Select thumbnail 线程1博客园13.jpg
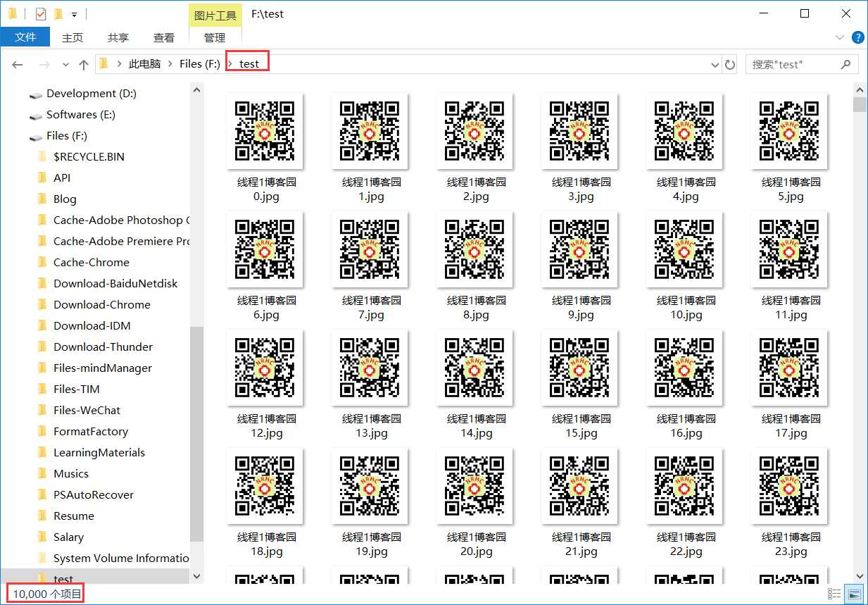868x605 pixels. (x=370, y=368)
